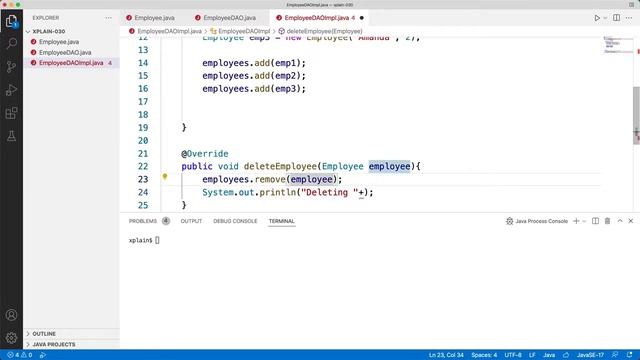Image resolution: width=640 pixels, height=360 pixels.
Task: Click the Problems count badge 4
Action: pos(166,221)
